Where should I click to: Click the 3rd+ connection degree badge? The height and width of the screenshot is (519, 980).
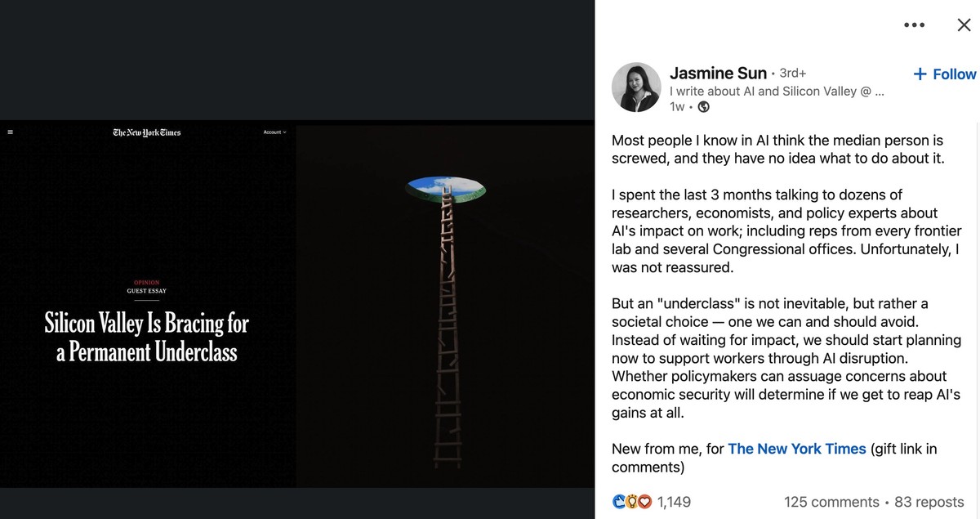[793, 74]
